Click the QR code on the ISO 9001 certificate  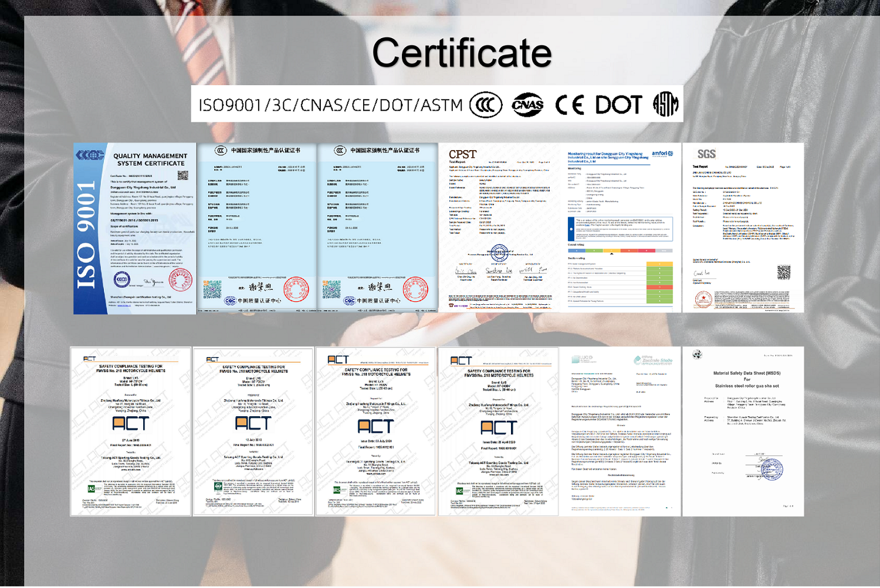(x=182, y=175)
